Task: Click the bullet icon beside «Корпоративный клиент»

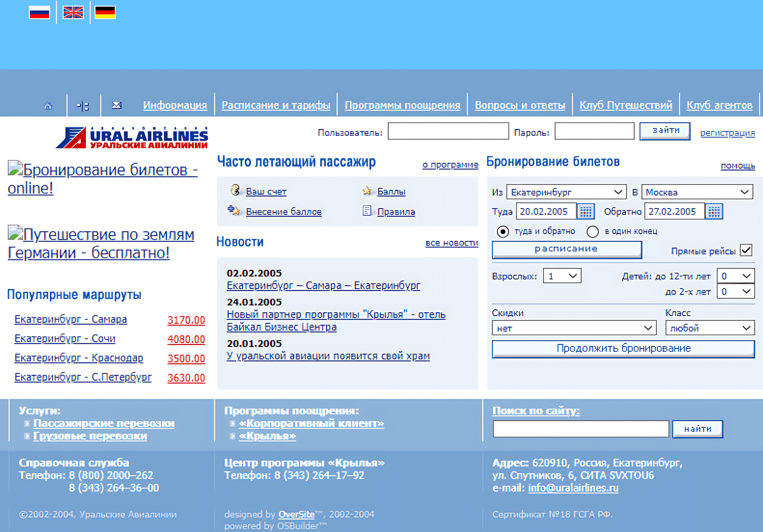Action: (x=232, y=423)
